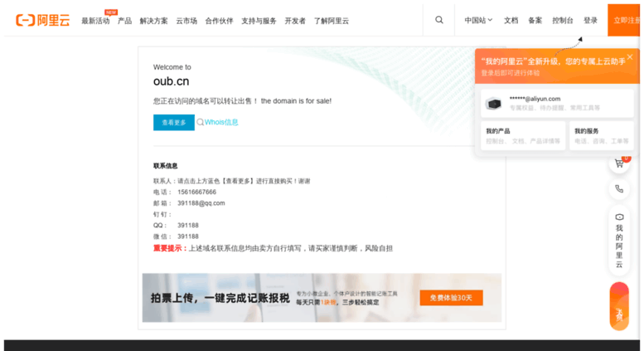This screenshot has height=351, width=644.
Task: Click the Whois search icon
Action: tap(200, 122)
